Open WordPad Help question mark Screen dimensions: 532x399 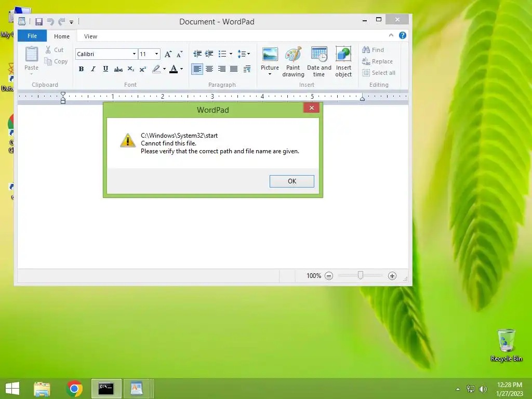[x=403, y=35]
